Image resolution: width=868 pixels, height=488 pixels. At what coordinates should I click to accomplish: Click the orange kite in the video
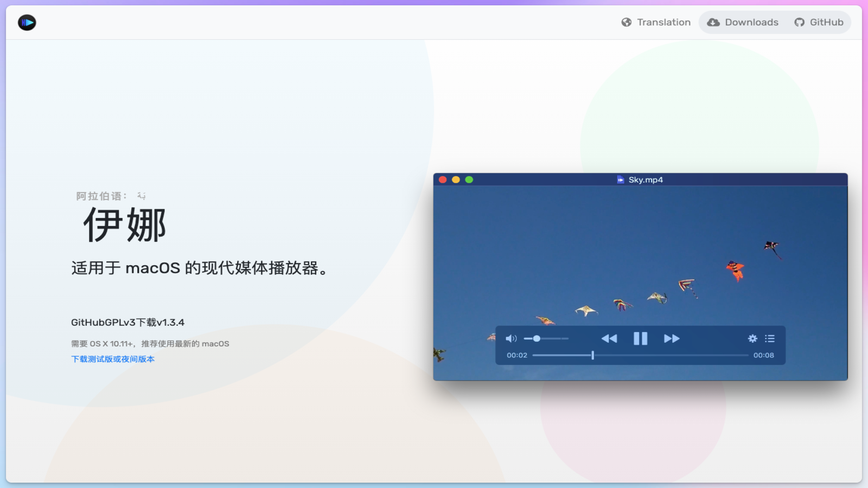(x=735, y=270)
